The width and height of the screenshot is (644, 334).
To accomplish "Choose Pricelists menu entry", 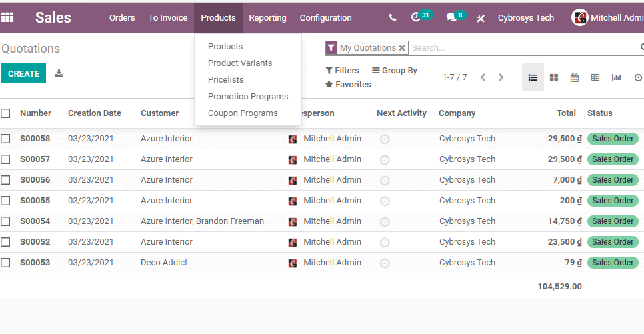I will (225, 80).
